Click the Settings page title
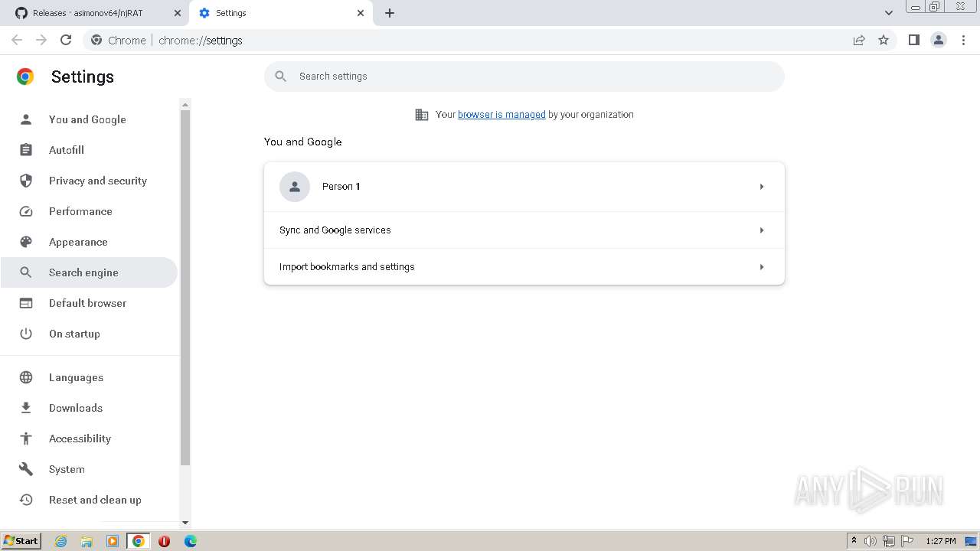The height and width of the screenshot is (551, 980). tap(83, 77)
